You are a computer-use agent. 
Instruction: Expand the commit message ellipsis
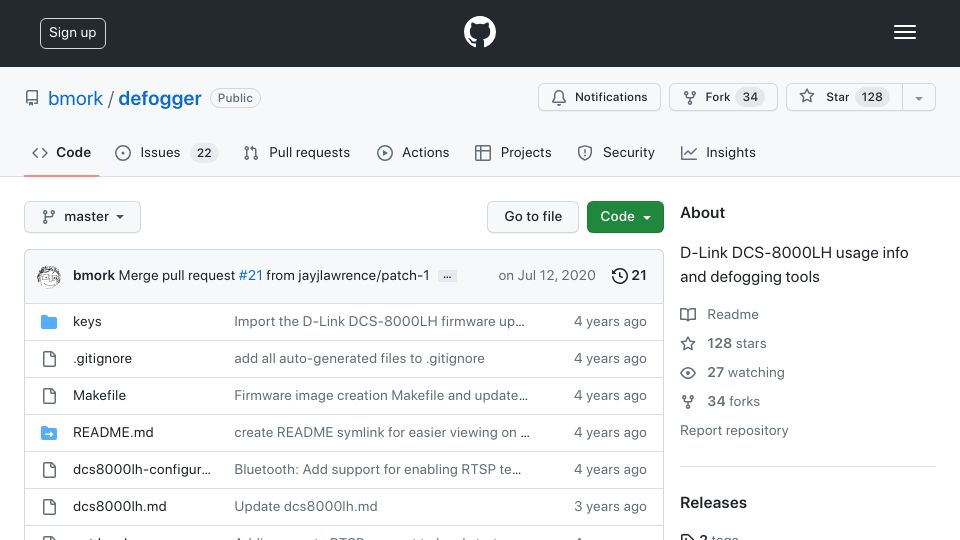click(447, 276)
